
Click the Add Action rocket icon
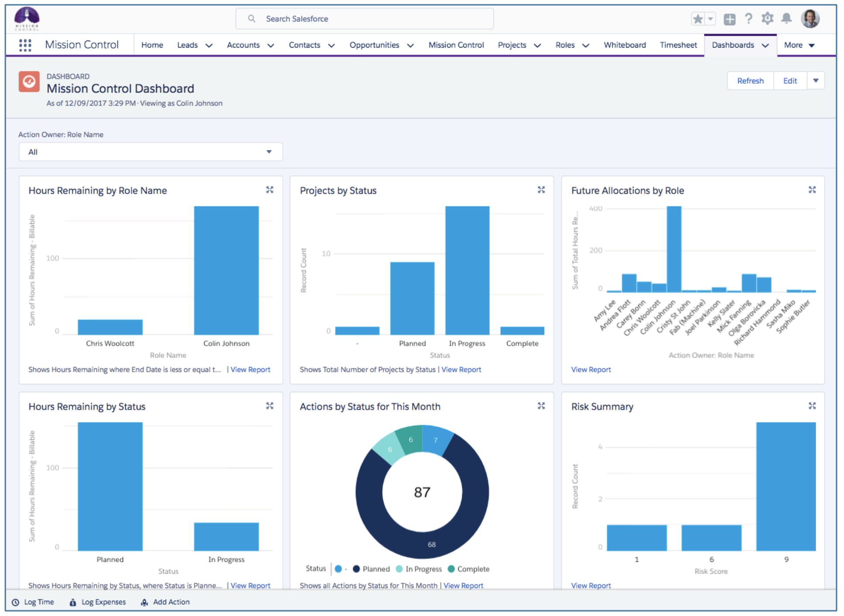(144, 602)
